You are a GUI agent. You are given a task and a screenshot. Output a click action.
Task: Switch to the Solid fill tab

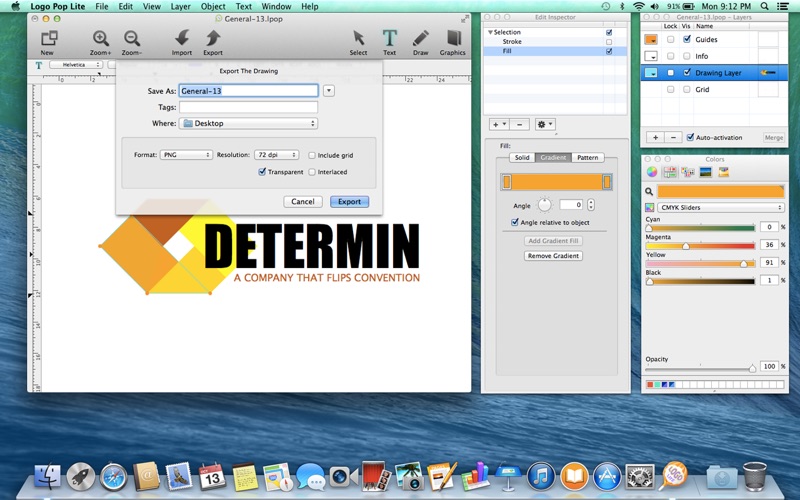522,158
